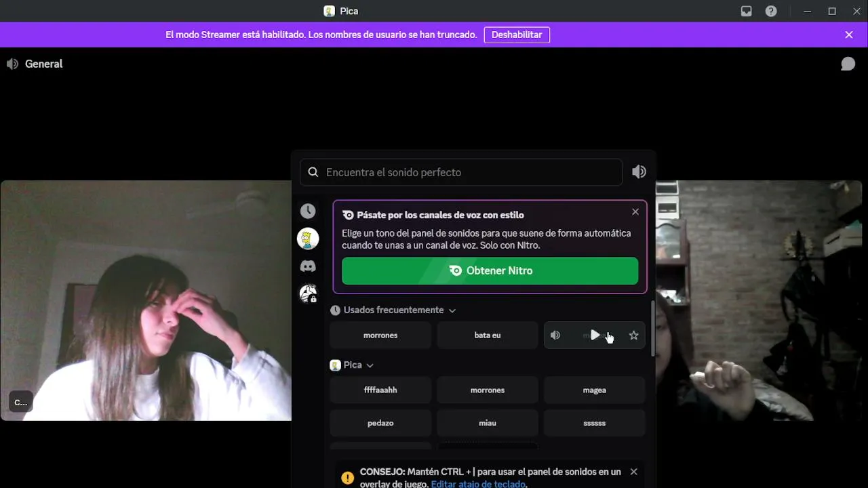
Task: Play morrones in the Pica section
Action: point(488,390)
